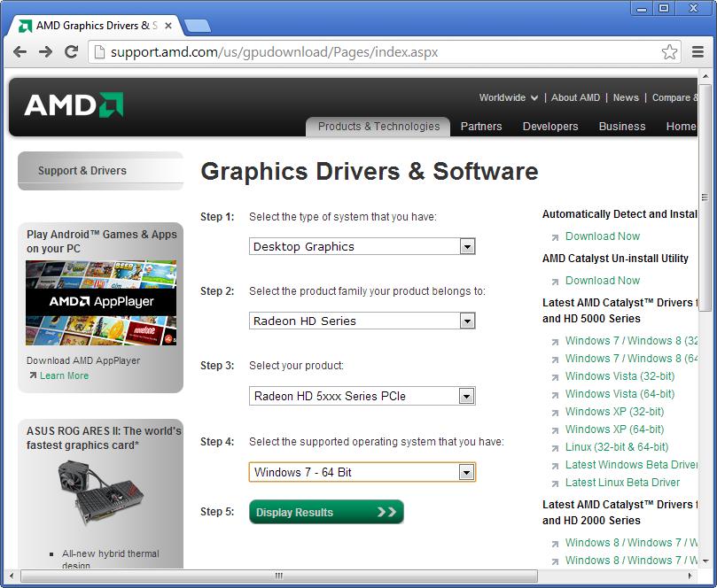
Task: Click the vertical scrollbar thumb
Action: [x=705, y=197]
